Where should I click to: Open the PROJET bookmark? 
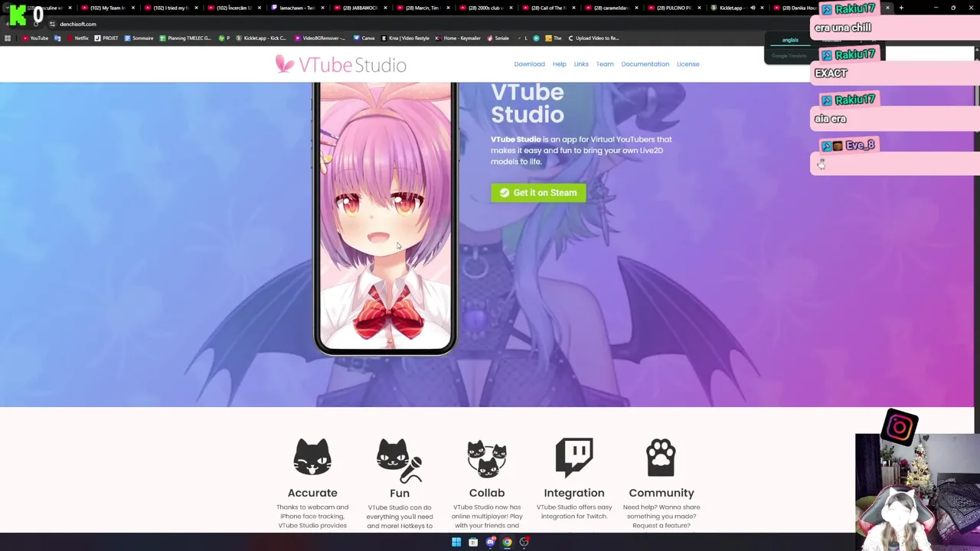[106, 38]
